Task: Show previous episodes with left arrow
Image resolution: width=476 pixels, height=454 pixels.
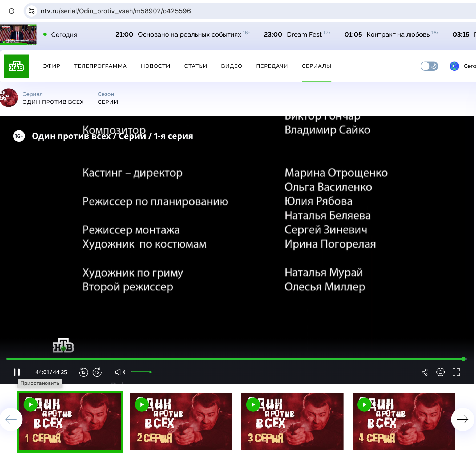Action: (x=11, y=419)
